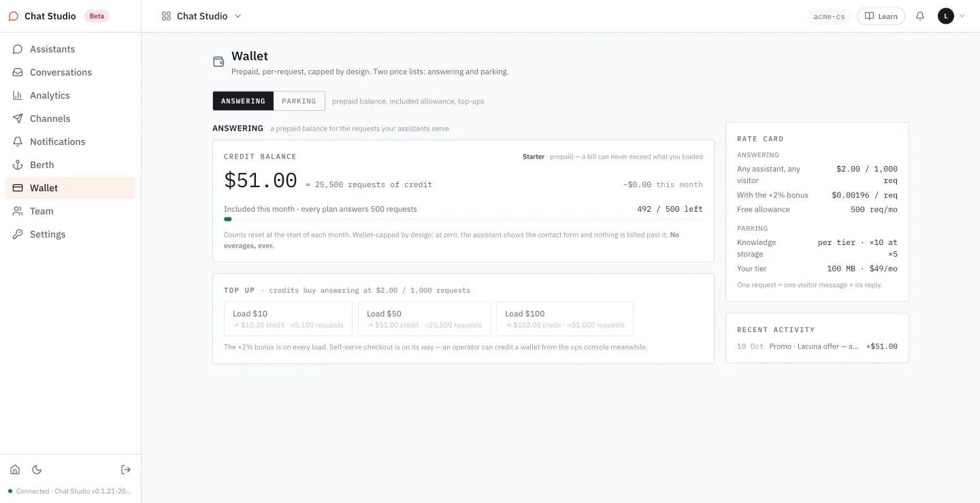The width and height of the screenshot is (980, 503).
Task: Open the Conversations inbox icon
Action: (x=18, y=72)
